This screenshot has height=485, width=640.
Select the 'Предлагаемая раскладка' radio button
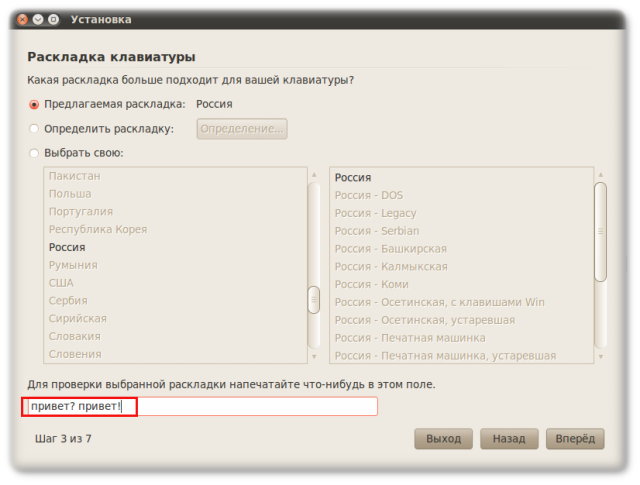[x=35, y=104]
